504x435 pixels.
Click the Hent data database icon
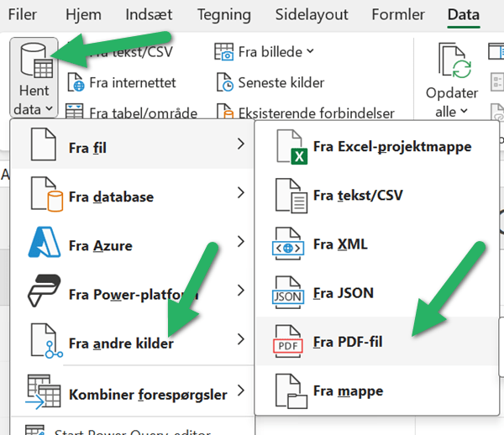[x=34, y=60]
